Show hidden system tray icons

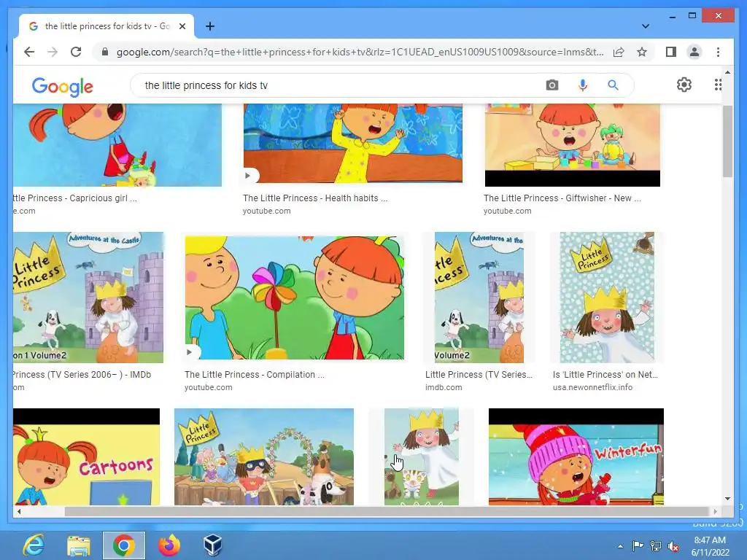click(x=620, y=546)
